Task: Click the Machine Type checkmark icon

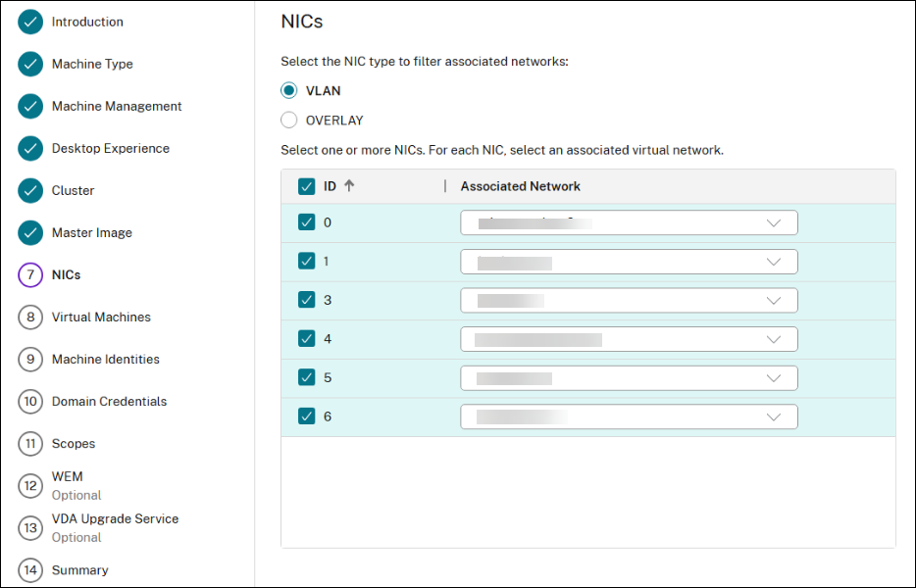Action: pyautogui.click(x=28, y=64)
